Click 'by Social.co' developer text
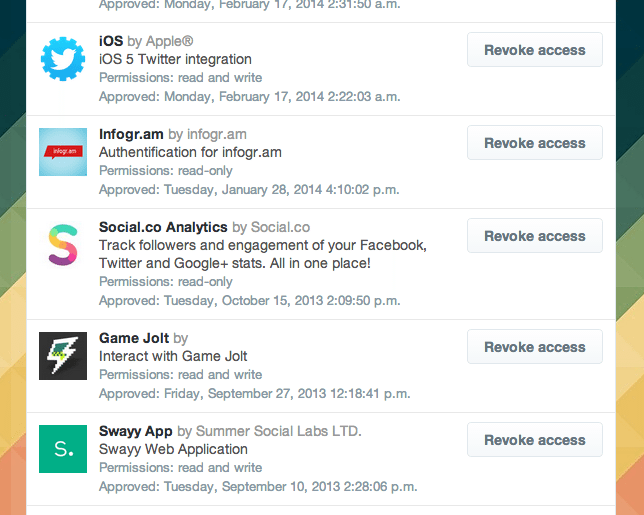The height and width of the screenshot is (515, 644). click(x=271, y=227)
